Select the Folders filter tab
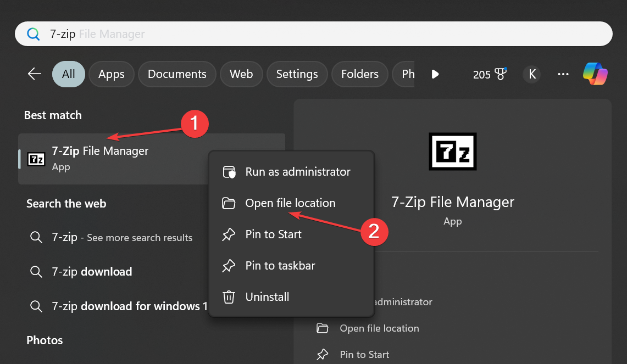The image size is (627, 364). [x=359, y=74]
